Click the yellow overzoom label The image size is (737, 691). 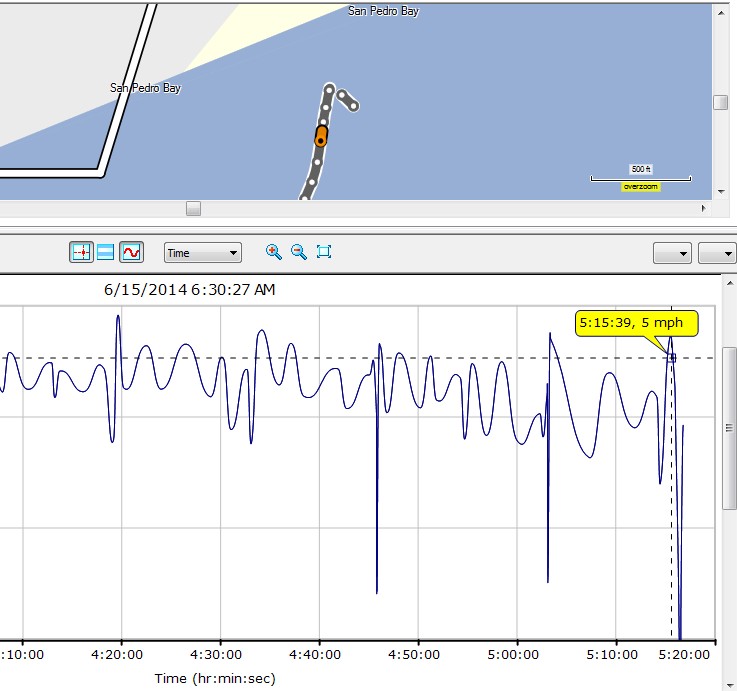point(641,187)
